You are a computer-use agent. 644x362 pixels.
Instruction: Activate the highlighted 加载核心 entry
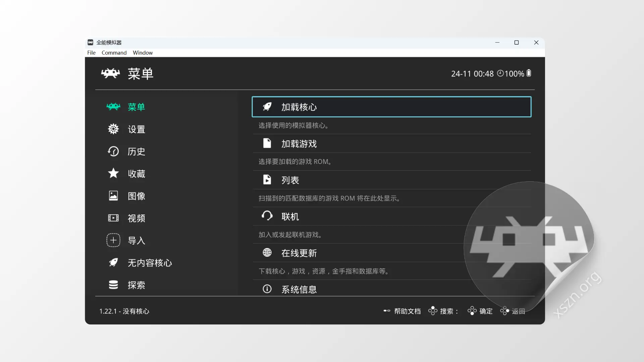coord(391,107)
